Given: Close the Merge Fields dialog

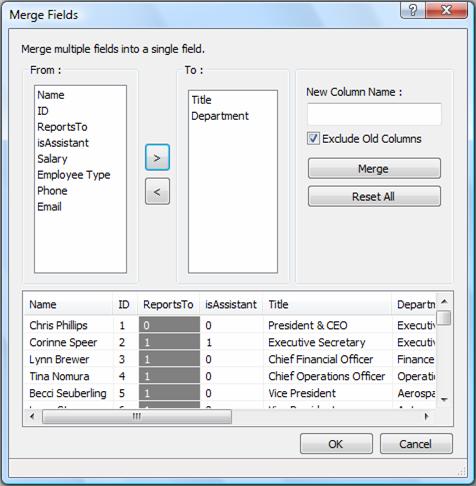Looking at the screenshot, I should (x=446, y=10).
